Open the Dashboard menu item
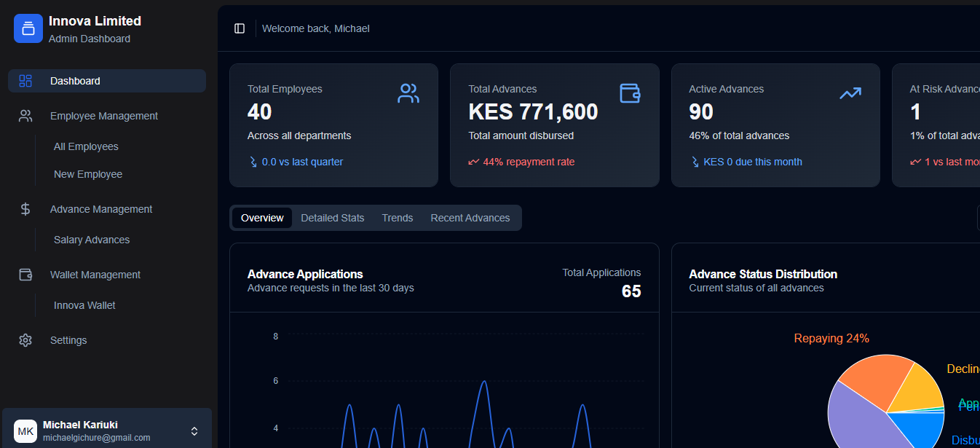The width and height of the screenshot is (980, 448). (107, 81)
